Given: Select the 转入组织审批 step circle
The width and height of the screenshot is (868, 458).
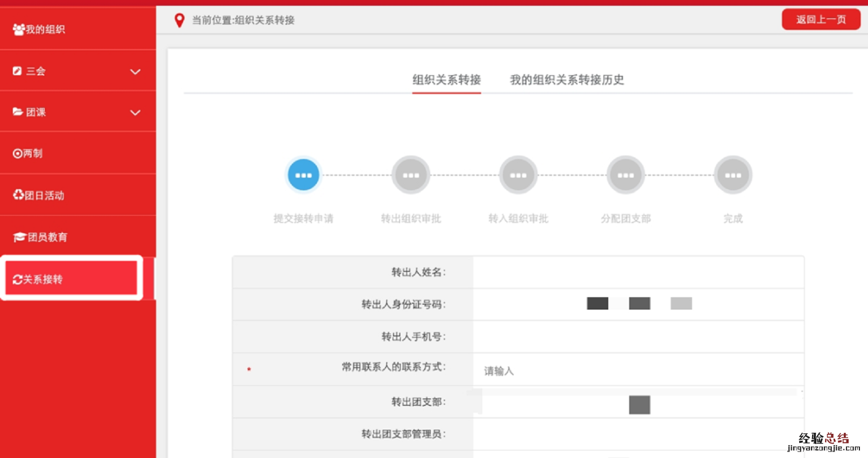Looking at the screenshot, I should (x=518, y=175).
